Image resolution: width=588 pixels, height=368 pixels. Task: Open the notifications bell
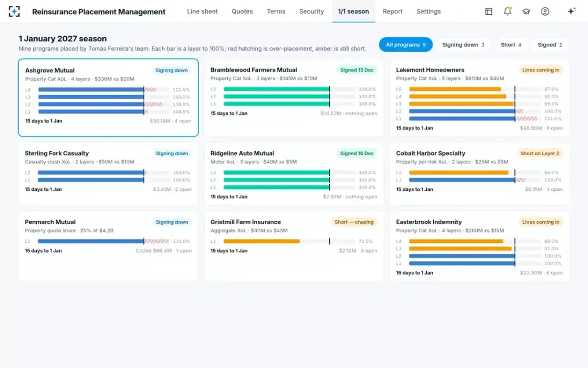click(x=508, y=11)
